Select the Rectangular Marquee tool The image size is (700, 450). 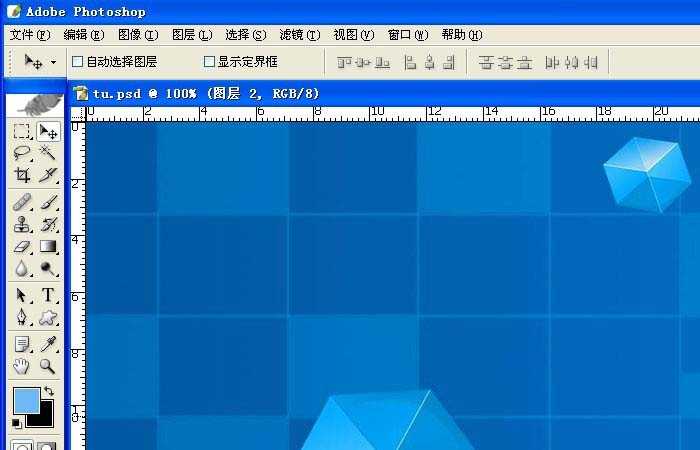click(x=21, y=132)
